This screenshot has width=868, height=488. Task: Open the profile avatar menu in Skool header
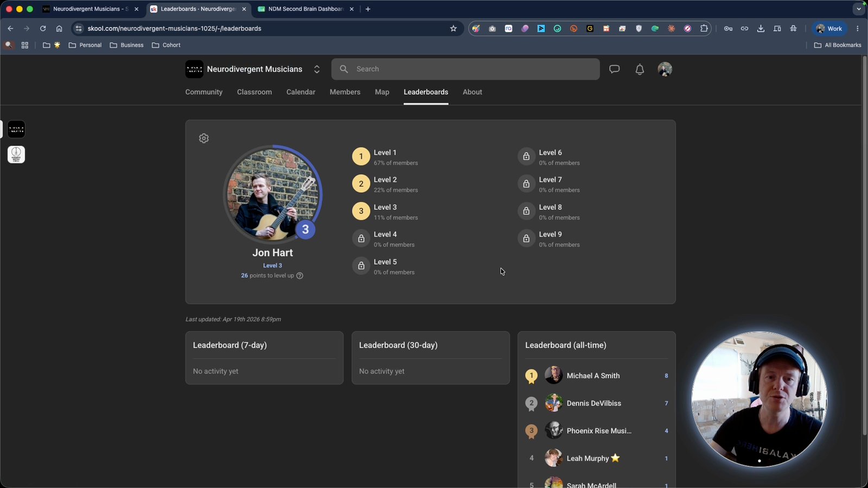(x=665, y=69)
